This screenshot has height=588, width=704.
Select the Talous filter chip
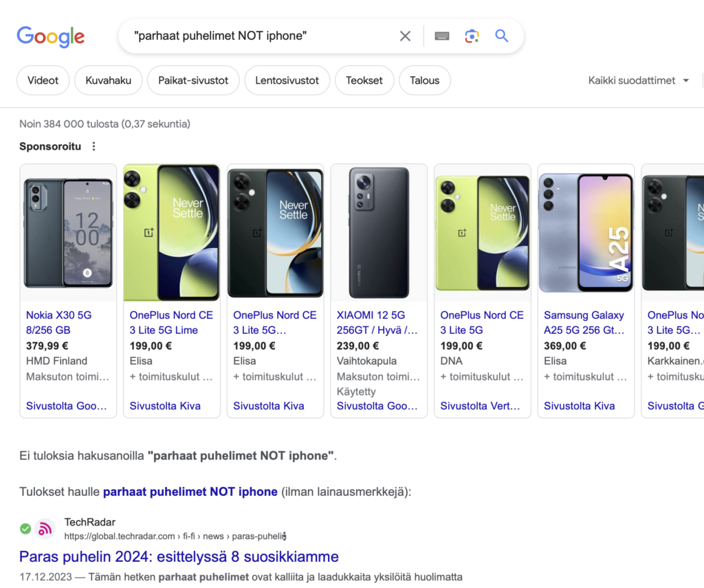424,80
